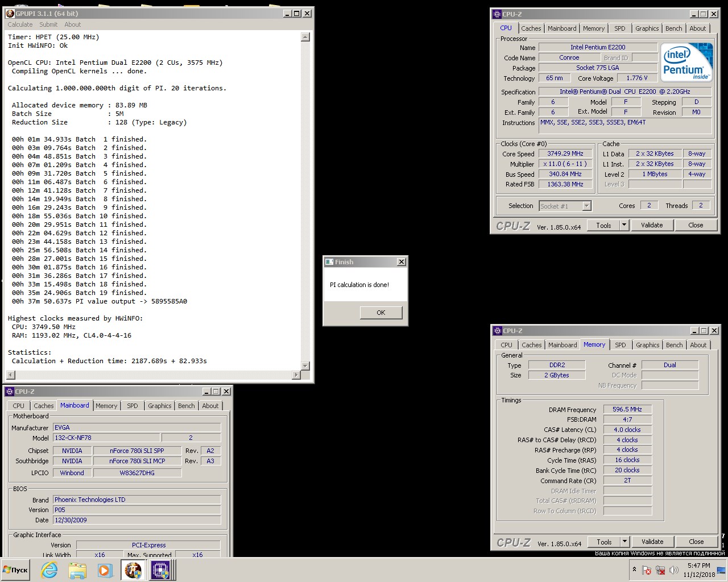Screen dimensions: 728x582
Task: Click the scroll-up arrow in the GPUPI log
Action: [x=305, y=37]
